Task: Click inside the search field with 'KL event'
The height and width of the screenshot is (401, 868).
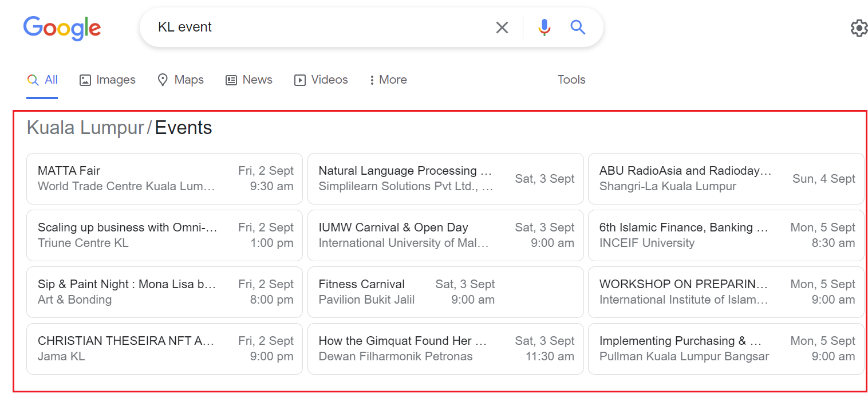Action: point(321,27)
